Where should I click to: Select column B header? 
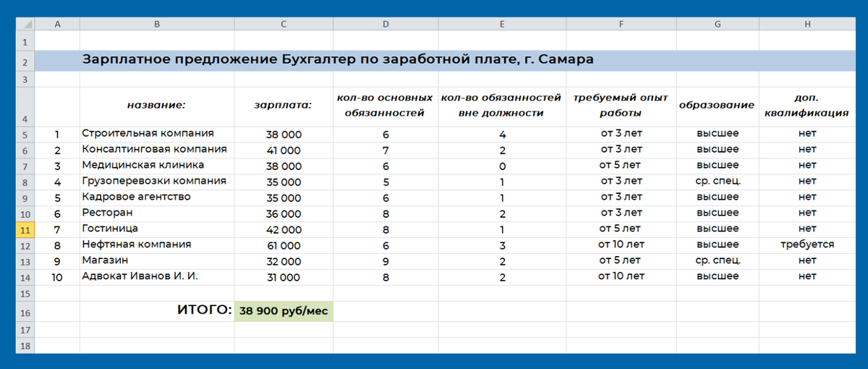click(x=157, y=24)
